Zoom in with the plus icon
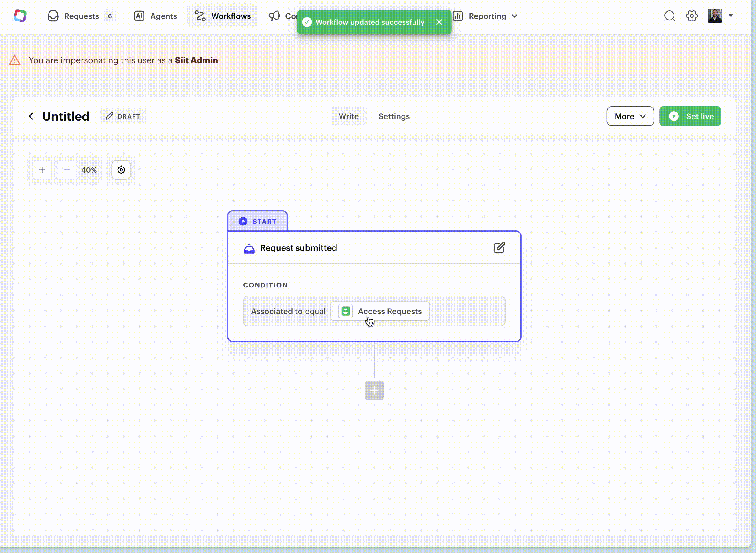 click(x=42, y=170)
